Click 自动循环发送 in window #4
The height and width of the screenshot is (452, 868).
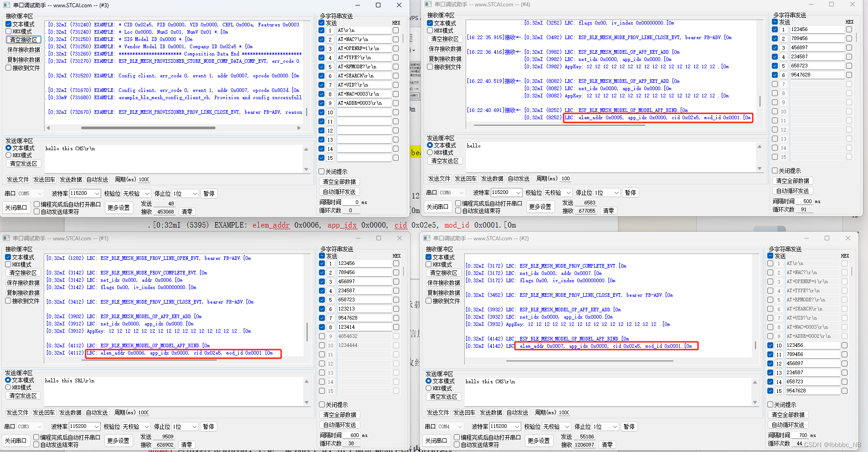click(793, 191)
